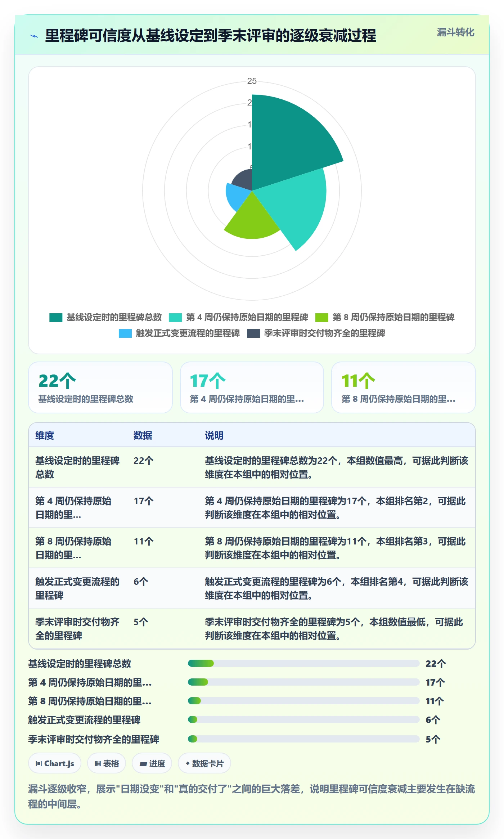Select the 进度 tag chip

tap(152, 763)
